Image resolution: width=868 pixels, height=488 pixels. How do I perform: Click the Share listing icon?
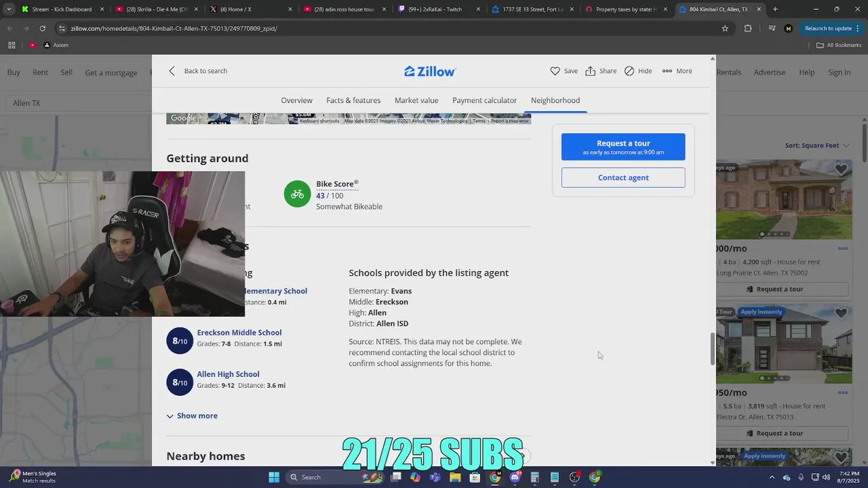[590, 71]
